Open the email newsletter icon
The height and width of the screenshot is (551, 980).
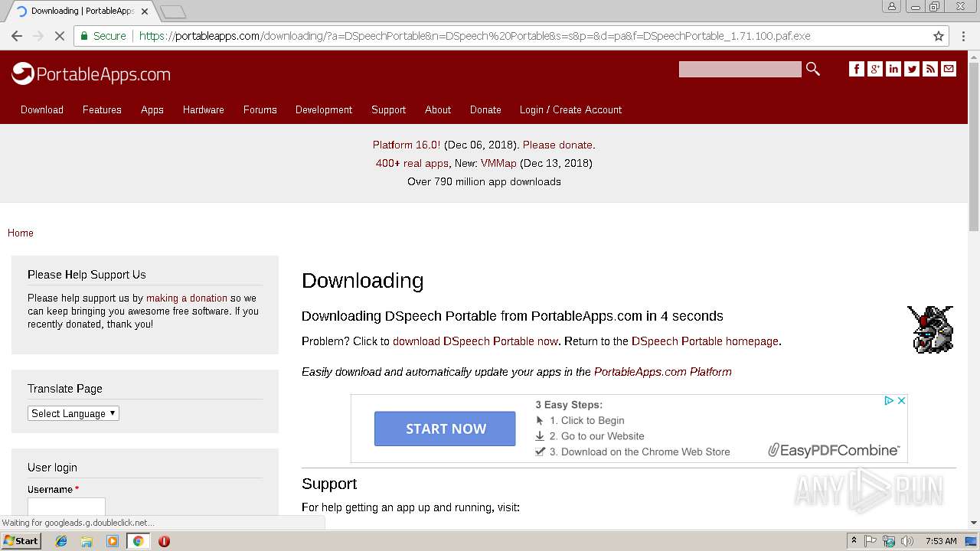pyautogui.click(x=949, y=69)
